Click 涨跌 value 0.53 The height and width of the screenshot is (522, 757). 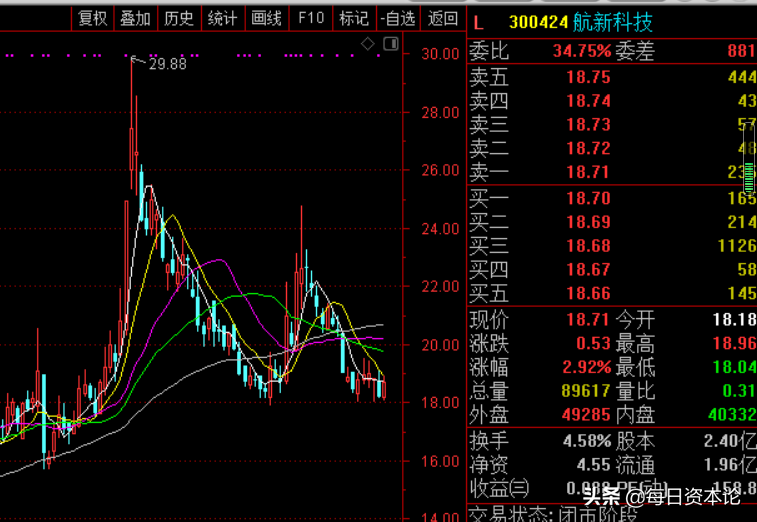pyautogui.click(x=593, y=343)
